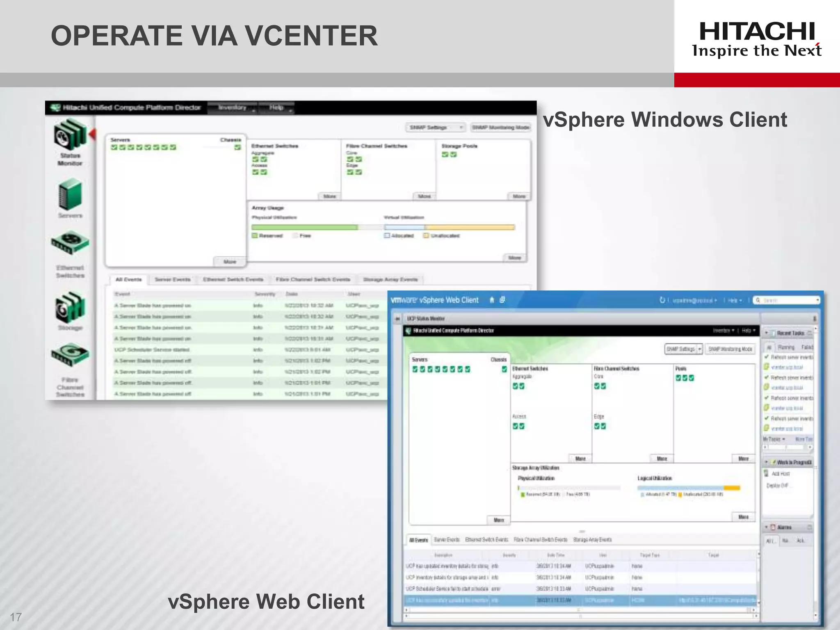Open Inventory dropdown in Web Client plugin bar
This screenshot has height=630, width=840.
click(x=724, y=331)
